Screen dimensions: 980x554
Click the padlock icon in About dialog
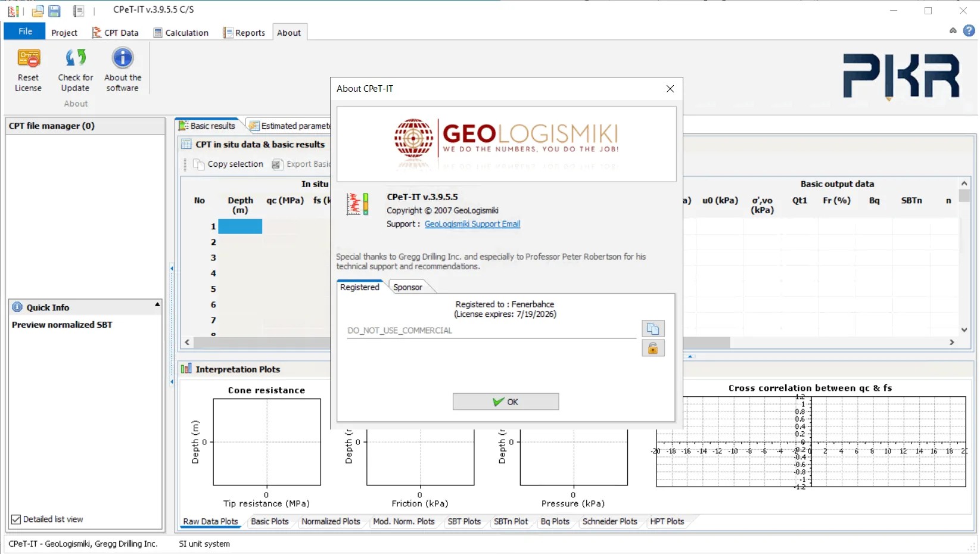click(x=653, y=348)
